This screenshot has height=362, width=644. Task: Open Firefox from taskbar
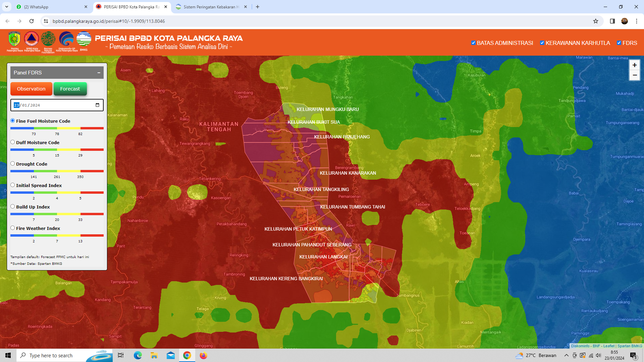[203, 355]
